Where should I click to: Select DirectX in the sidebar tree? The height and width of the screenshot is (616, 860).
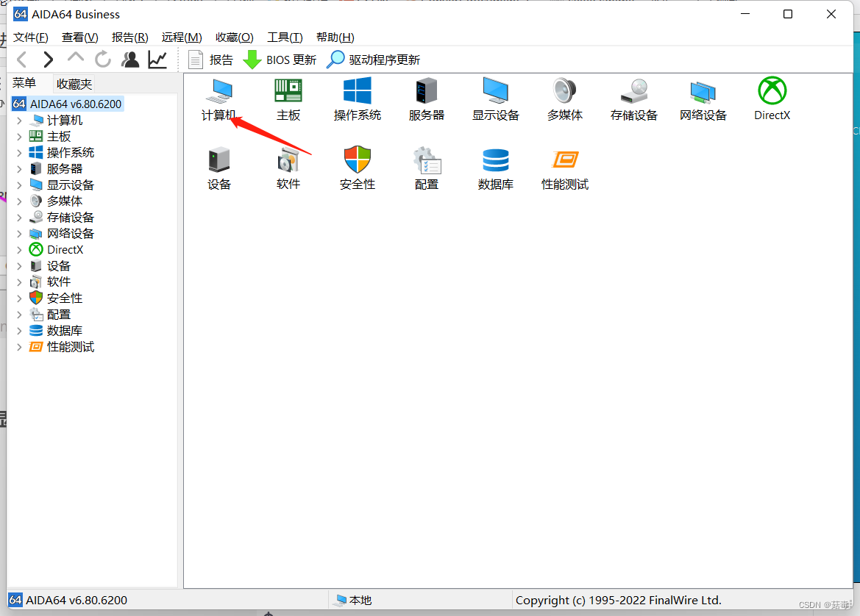[x=65, y=250]
